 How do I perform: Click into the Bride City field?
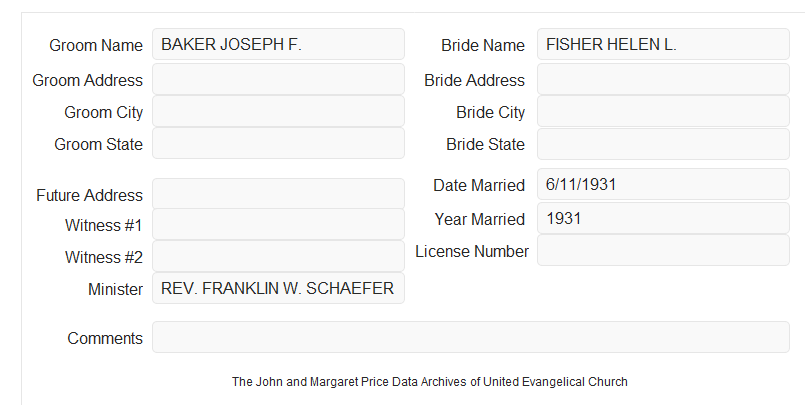pyautogui.click(x=663, y=111)
